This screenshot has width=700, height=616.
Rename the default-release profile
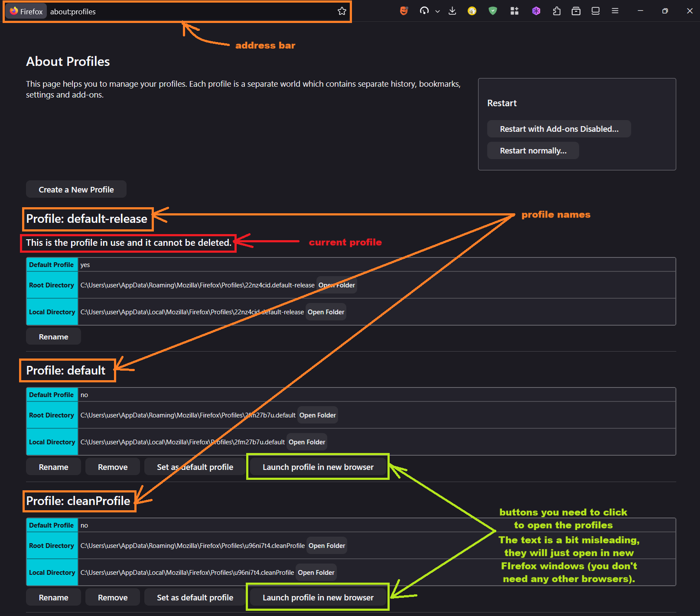click(53, 337)
